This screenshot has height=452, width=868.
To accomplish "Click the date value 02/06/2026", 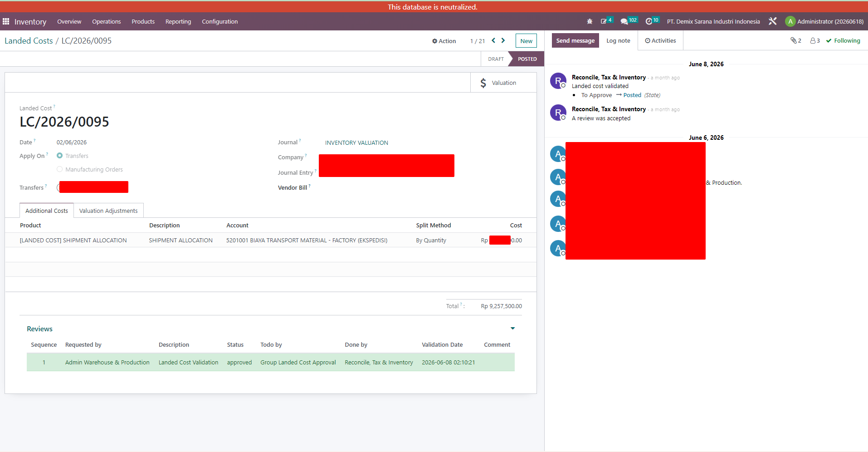I will point(72,142).
